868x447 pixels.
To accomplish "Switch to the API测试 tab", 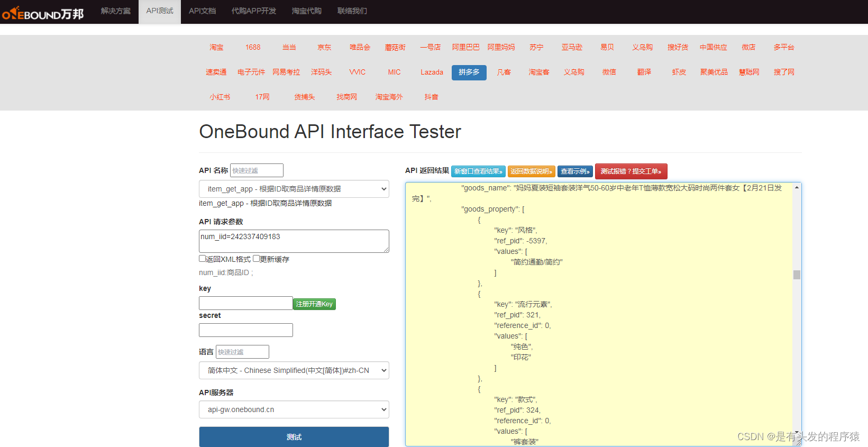I will pos(160,11).
